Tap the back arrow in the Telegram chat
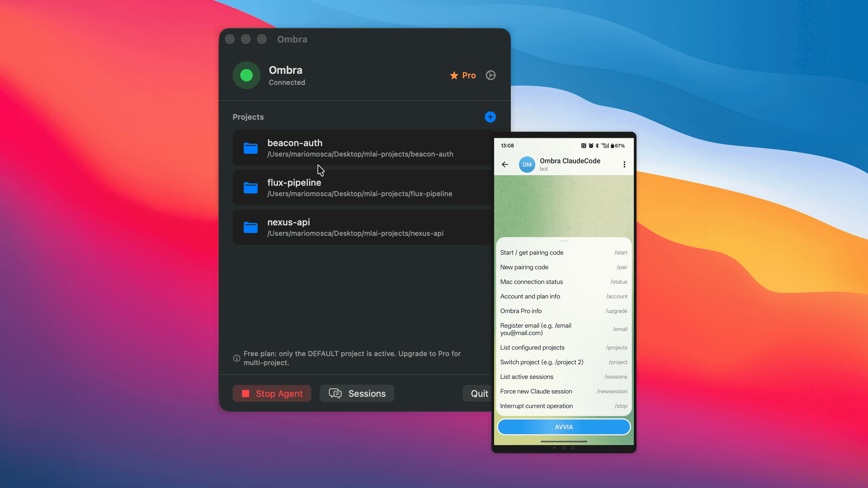 505,164
